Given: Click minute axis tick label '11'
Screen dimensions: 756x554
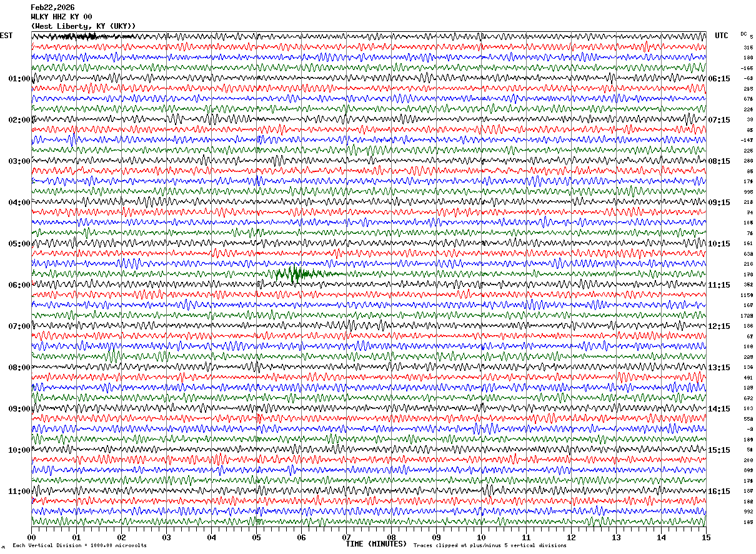Looking at the screenshot, I should point(526,538).
